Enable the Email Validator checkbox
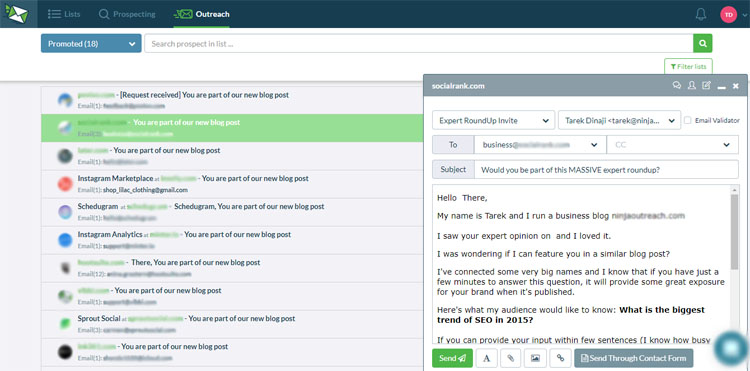750x371 pixels. pyautogui.click(x=687, y=120)
